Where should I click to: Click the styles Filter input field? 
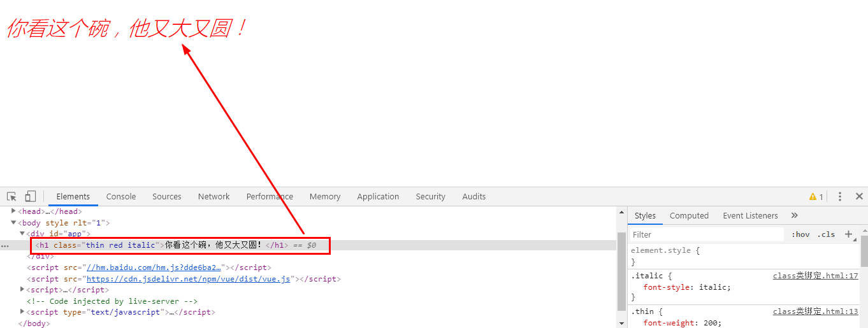pyautogui.click(x=707, y=234)
